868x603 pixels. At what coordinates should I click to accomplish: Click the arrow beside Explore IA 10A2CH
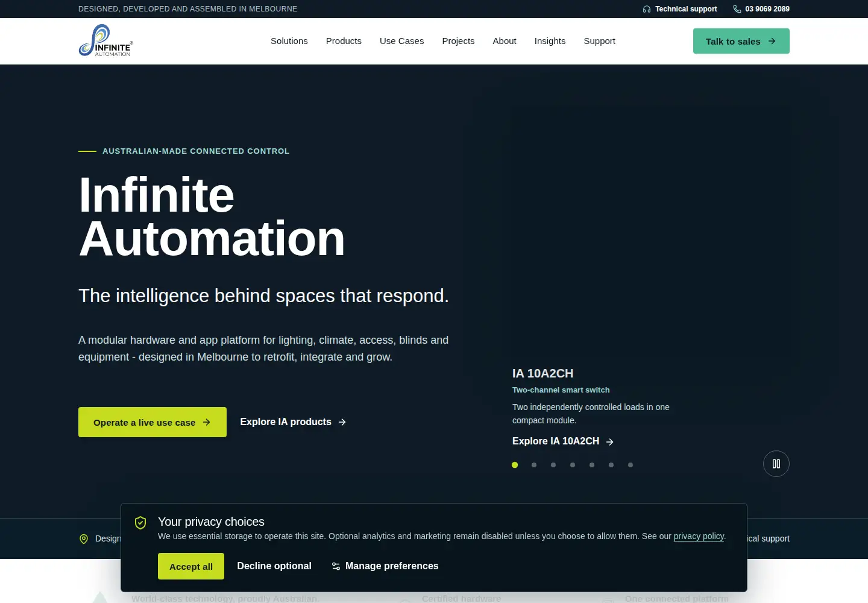(x=610, y=442)
